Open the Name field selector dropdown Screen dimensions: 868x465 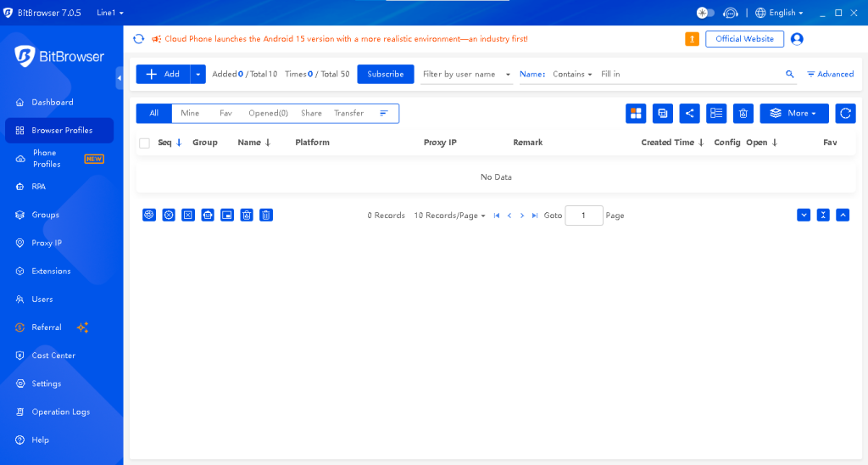click(532, 75)
